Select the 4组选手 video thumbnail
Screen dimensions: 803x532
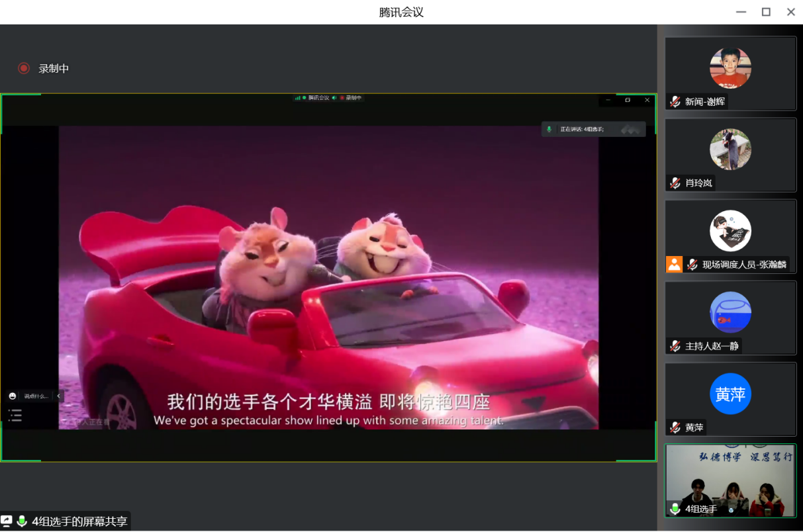[x=730, y=480]
